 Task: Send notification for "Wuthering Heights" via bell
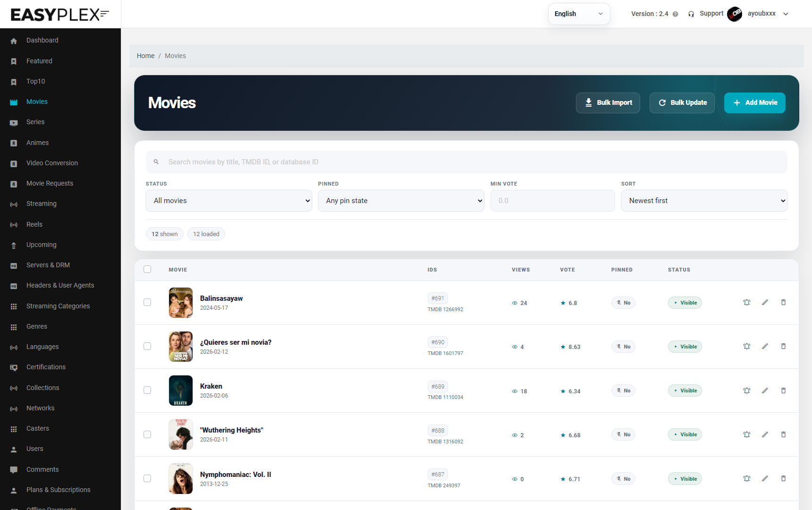pyautogui.click(x=746, y=434)
